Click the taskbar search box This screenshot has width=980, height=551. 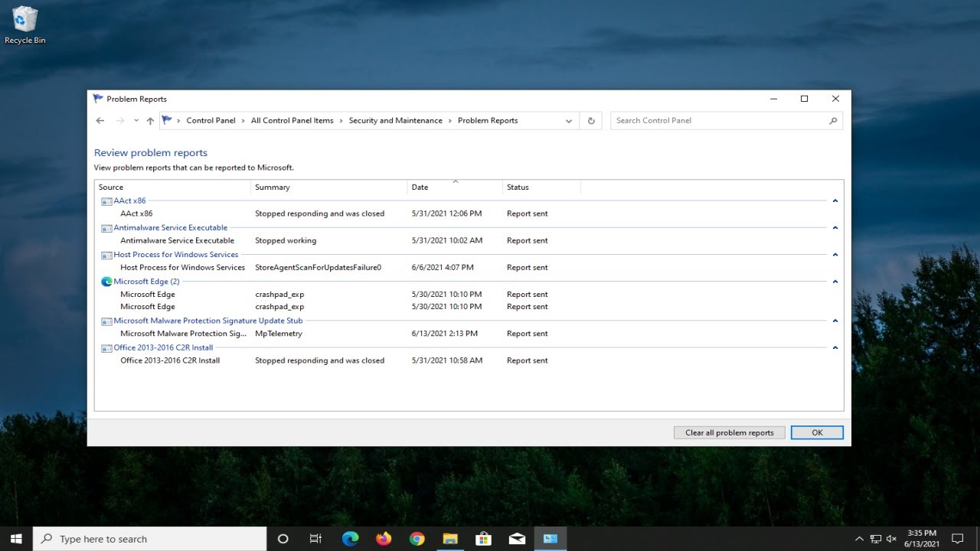(x=150, y=539)
